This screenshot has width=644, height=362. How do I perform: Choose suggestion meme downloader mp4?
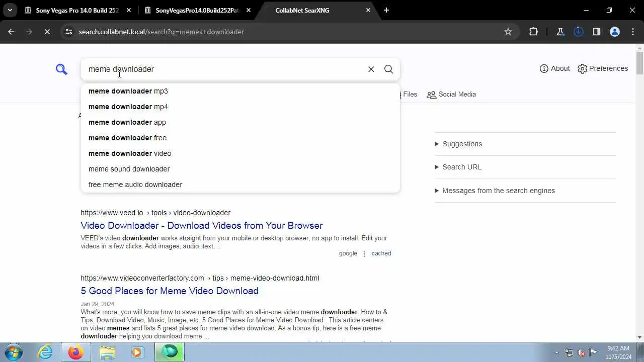click(x=240, y=107)
